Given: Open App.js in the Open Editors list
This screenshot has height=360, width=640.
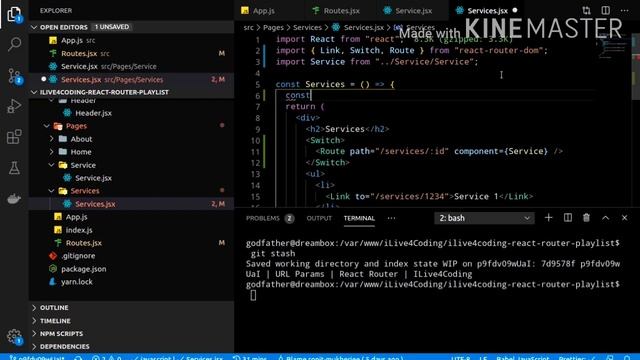Looking at the screenshot, I should (x=131, y=40).
